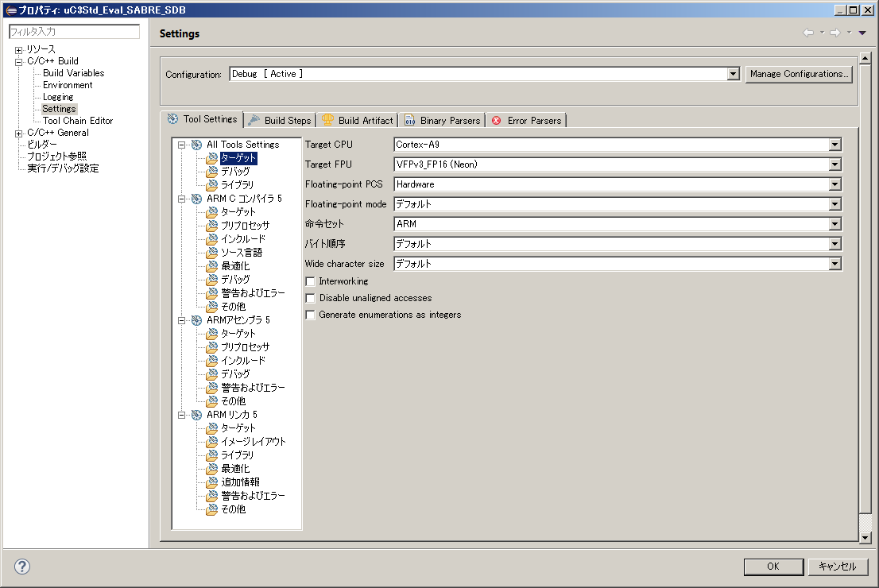
Task: Click the ARM C コンパイラ 5 tool icon
Action: [x=196, y=199]
